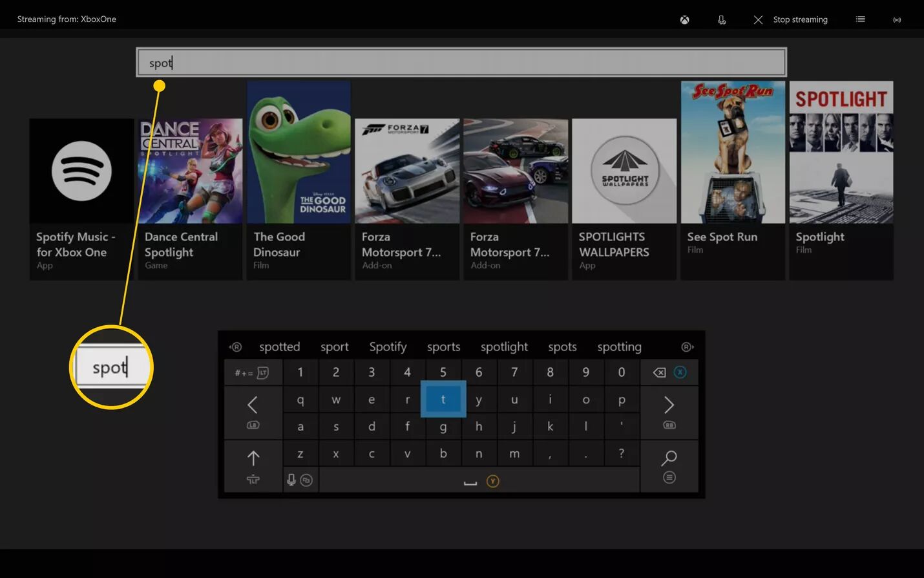Viewport: 924px width, 578px height.
Task: Click the h key
Action: click(x=479, y=426)
